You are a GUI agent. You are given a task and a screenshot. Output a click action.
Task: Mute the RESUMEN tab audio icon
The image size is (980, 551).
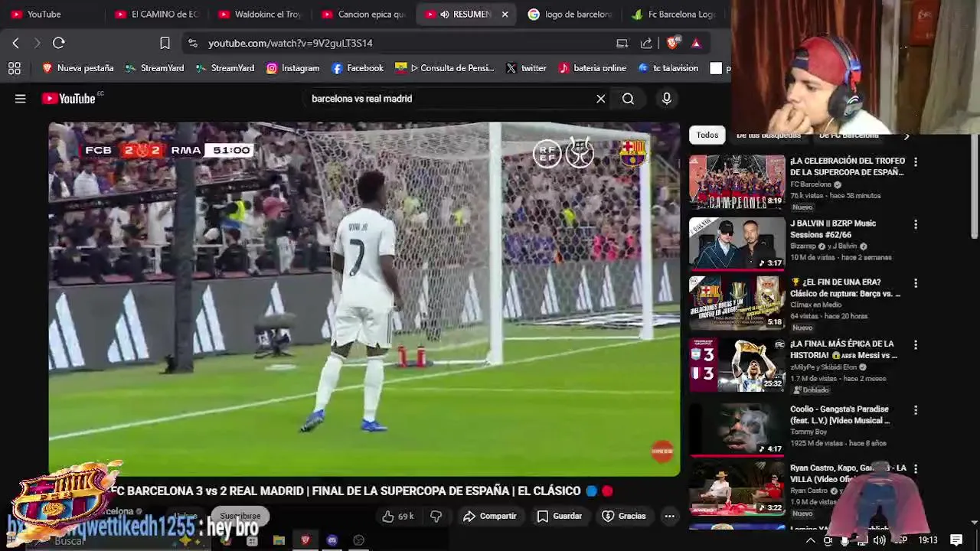coord(444,15)
